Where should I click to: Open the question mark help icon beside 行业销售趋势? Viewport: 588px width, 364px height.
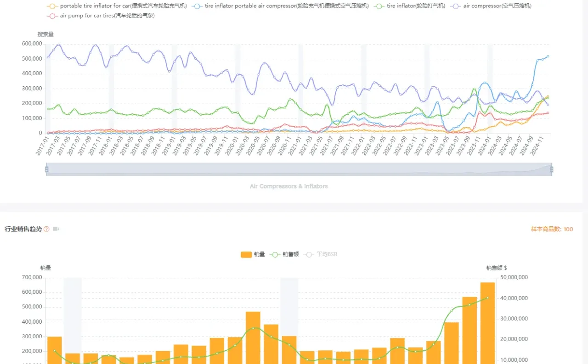point(46,229)
